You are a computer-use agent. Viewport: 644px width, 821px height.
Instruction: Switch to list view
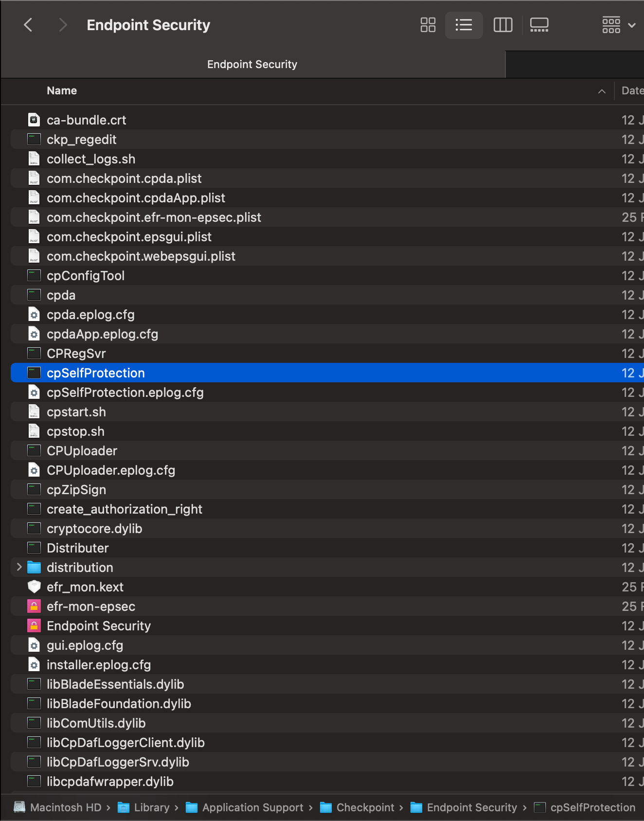click(x=464, y=25)
